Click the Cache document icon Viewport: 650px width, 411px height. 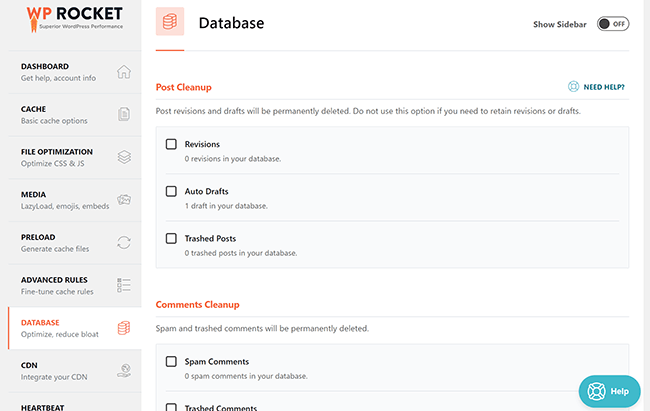tap(124, 114)
